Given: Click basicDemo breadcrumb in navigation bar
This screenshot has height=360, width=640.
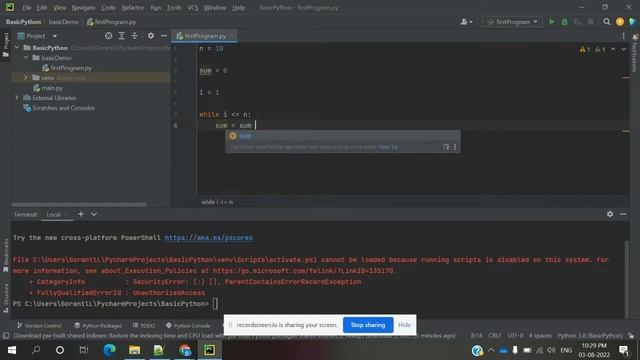Looking at the screenshot, I should pos(63,22).
